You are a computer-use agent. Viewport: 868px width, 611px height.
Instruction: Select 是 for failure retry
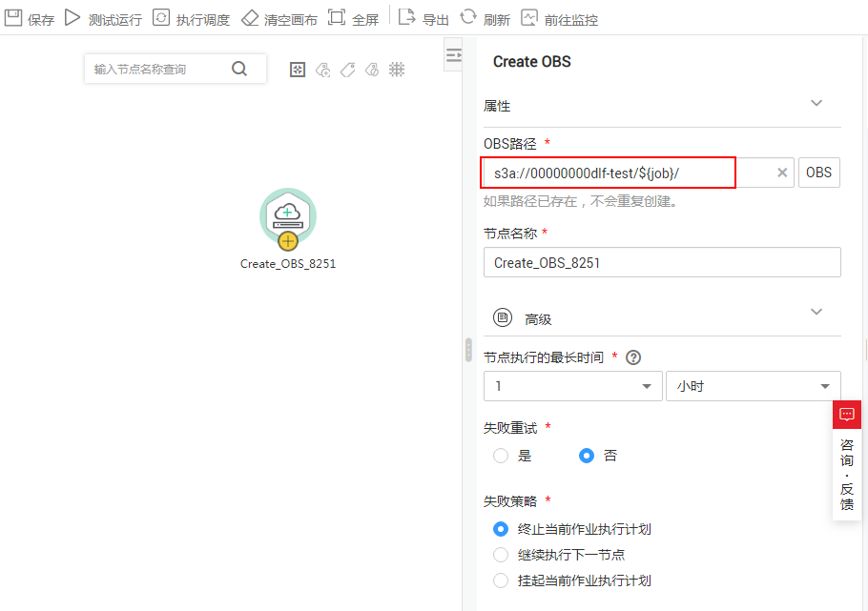501,456
